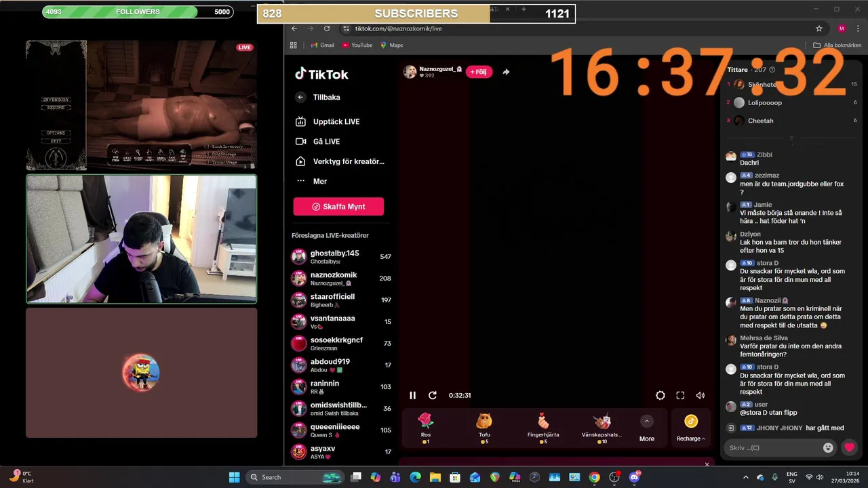Open Discord from taskbar
This screenshot has width=868, height=488.
[635, 477]
